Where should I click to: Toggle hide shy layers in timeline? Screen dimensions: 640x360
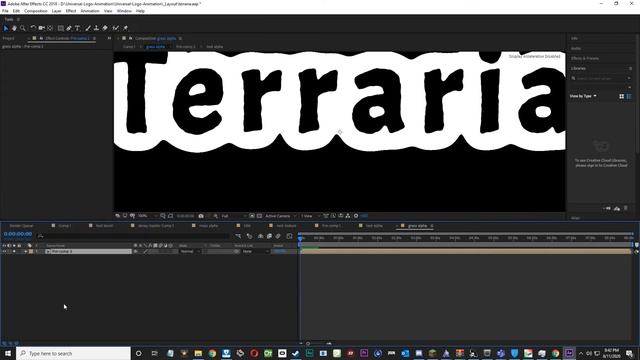pyautogui.click(x=260, y=236)
